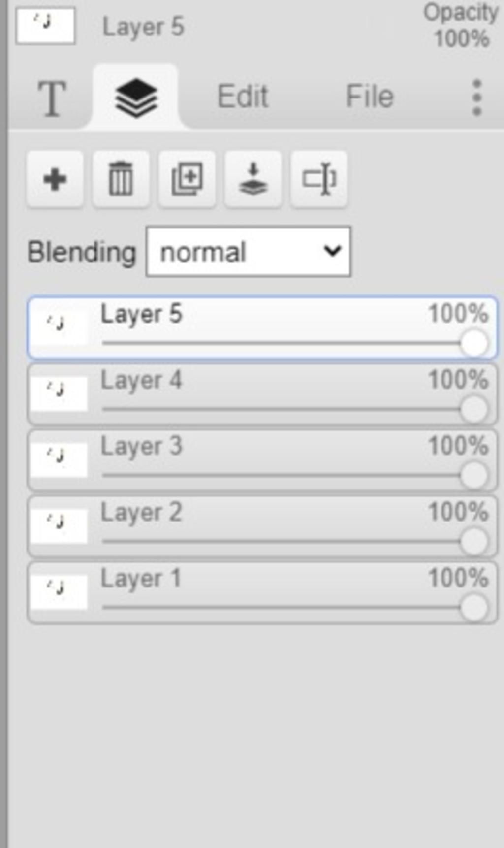Image resolution: width=504 pixels, height=848 pixels.
Task: Click Layer 5 opacity slider handle
Action: pyautogui.click(x=474, y=343)
